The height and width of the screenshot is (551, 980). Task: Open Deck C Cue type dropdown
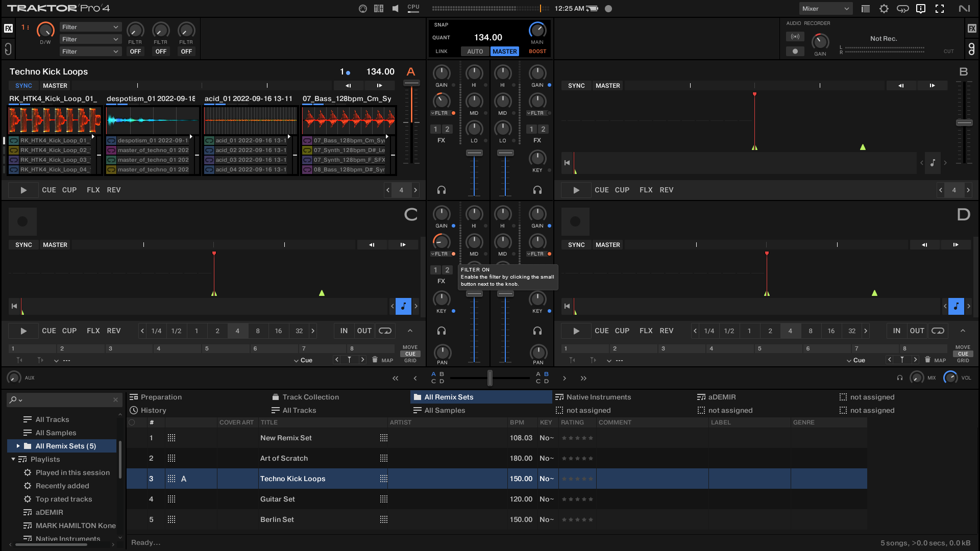(x=303, y=360)
